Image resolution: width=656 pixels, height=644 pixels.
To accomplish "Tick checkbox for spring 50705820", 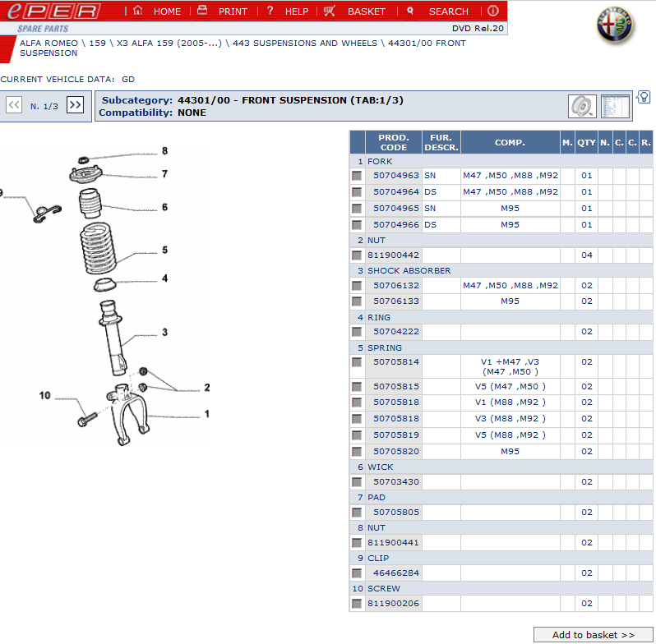I will pos(357,452).
